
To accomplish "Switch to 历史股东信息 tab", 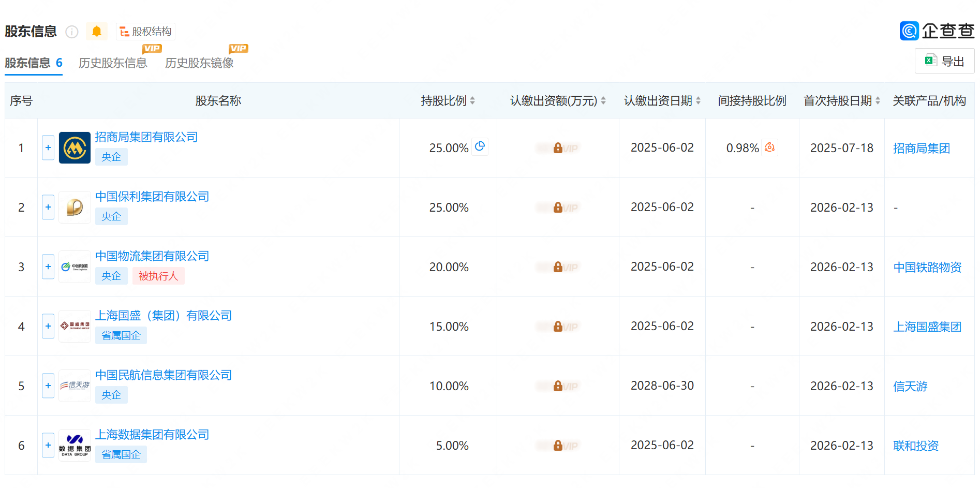I will 113,63.
